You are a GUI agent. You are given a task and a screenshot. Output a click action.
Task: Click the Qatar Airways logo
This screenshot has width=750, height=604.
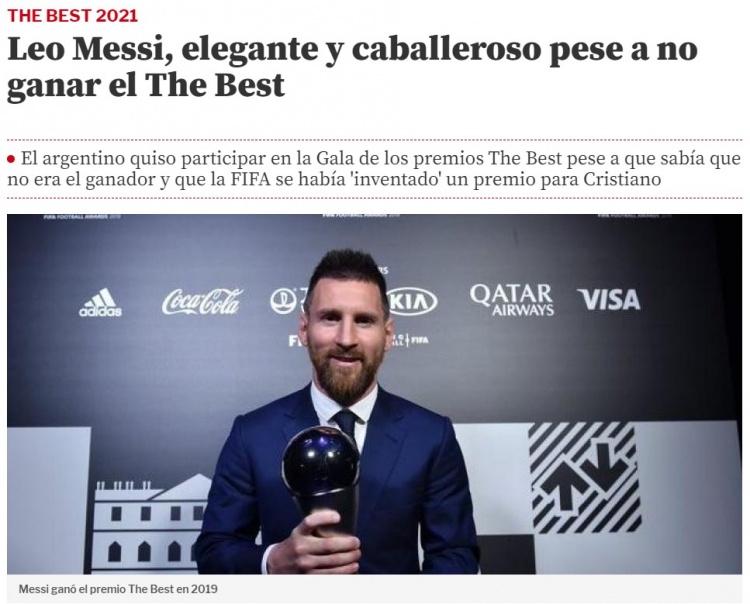511,300
